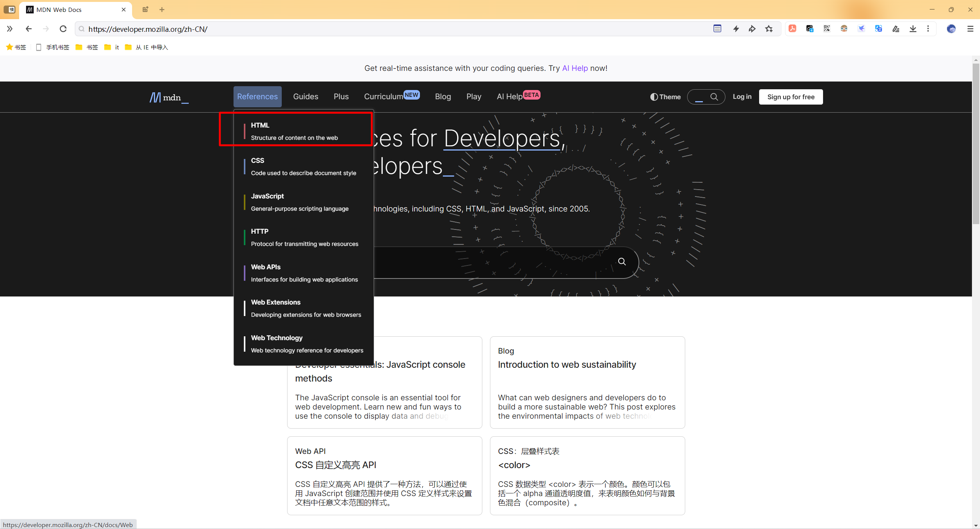Open the Guides menu
This screenshot has width=980, height=529.
click(x=305, y=97)
